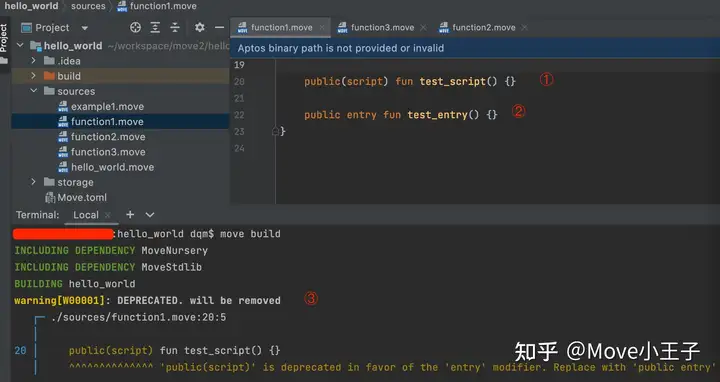The height and width of the screenshot is (382, 720).
Task: Hide the Project tool window with minus icon
Action: pos(219,28)
